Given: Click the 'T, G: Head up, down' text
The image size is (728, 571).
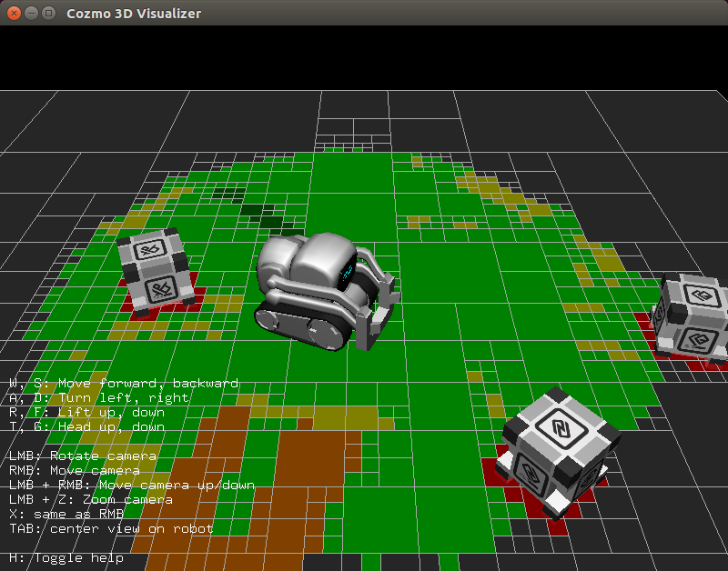Looking at the screenshot, I should point(86,426).
